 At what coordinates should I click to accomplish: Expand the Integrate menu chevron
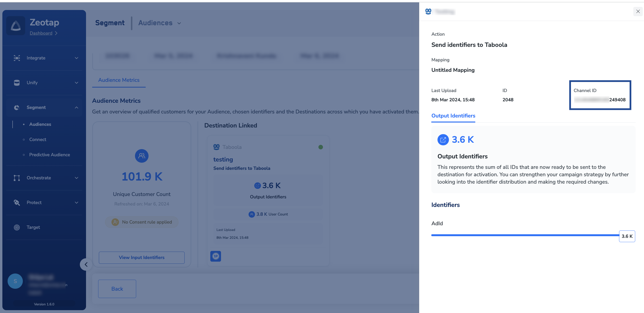pos(77,58)
